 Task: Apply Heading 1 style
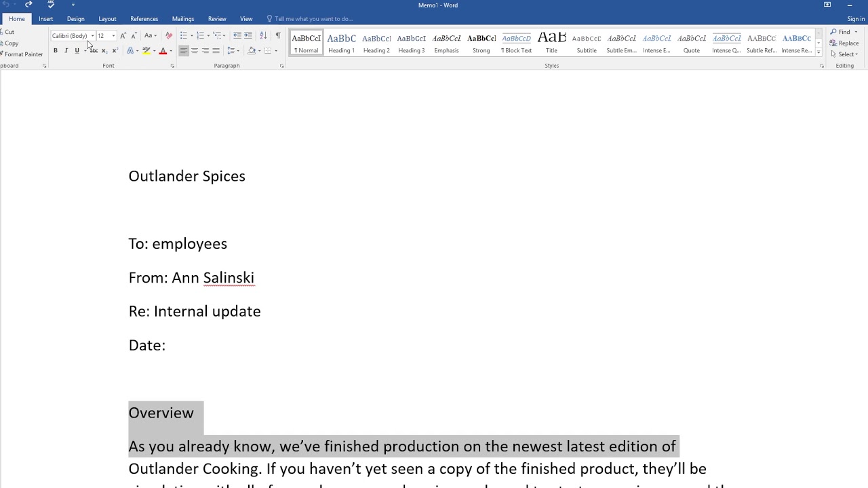341,43
